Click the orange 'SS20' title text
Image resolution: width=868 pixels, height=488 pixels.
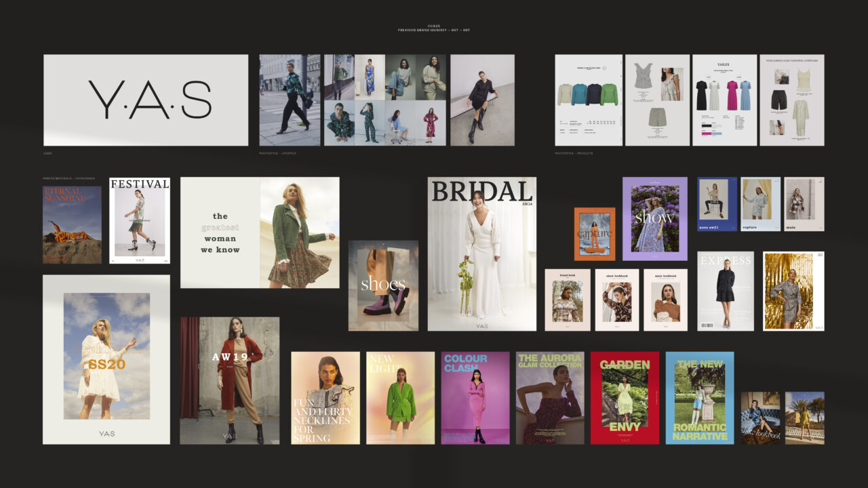tap(106, 364)
